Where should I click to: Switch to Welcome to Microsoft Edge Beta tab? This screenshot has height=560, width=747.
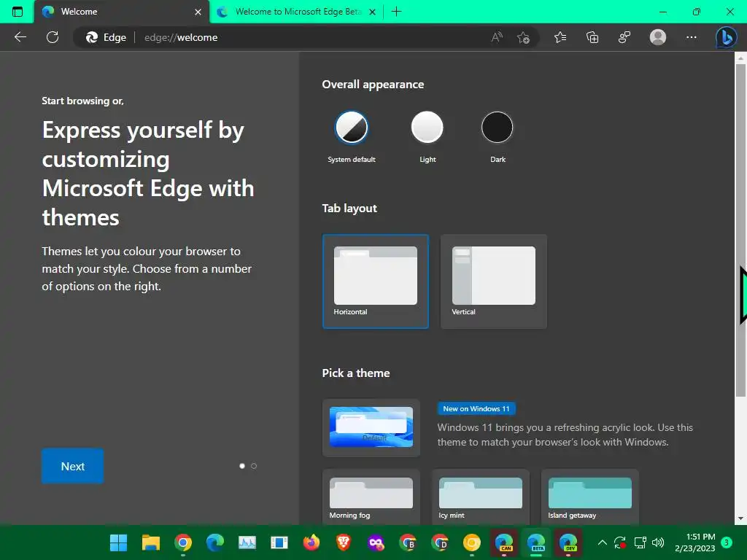pyautogui.click(x=296, y=12)
